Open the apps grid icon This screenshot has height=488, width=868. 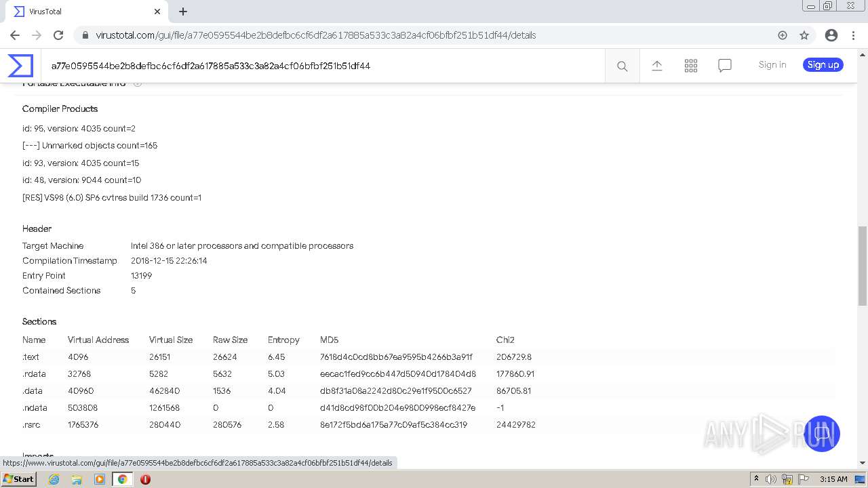[x=691, y=66]
